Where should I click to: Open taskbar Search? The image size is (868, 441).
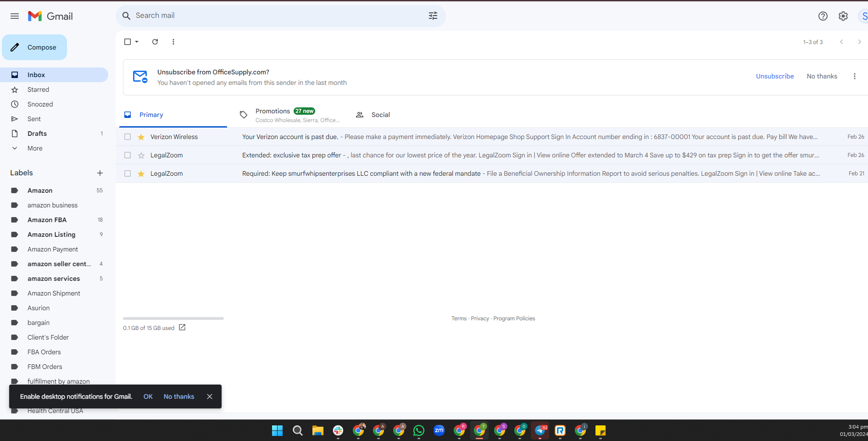[298, 430]
